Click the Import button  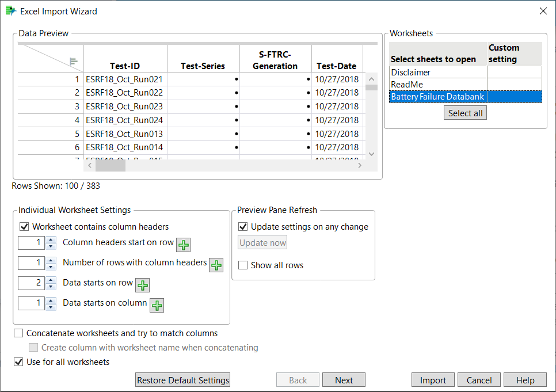[x=433, y=380]
